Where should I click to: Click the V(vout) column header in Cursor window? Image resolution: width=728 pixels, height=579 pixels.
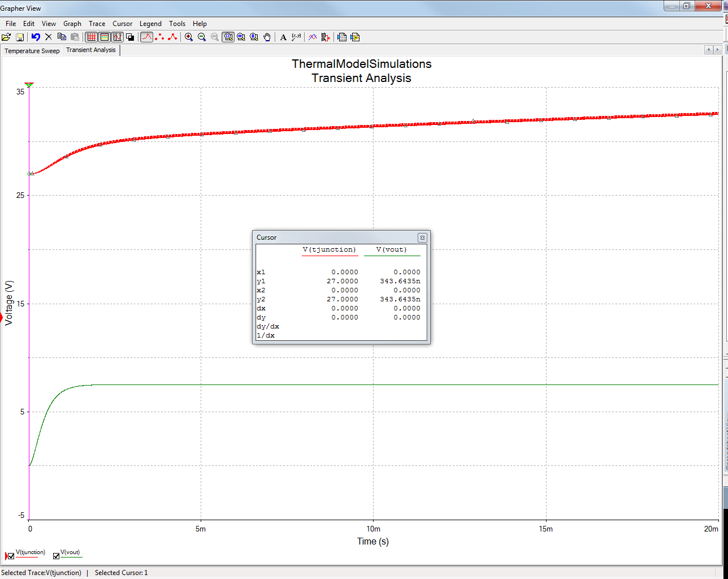[x=392, y=249]
